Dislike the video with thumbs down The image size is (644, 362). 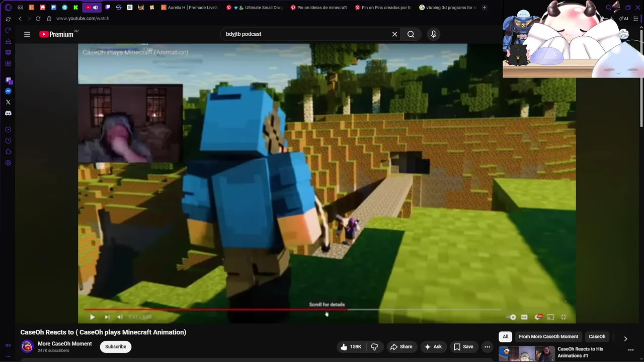coord(374,346)
